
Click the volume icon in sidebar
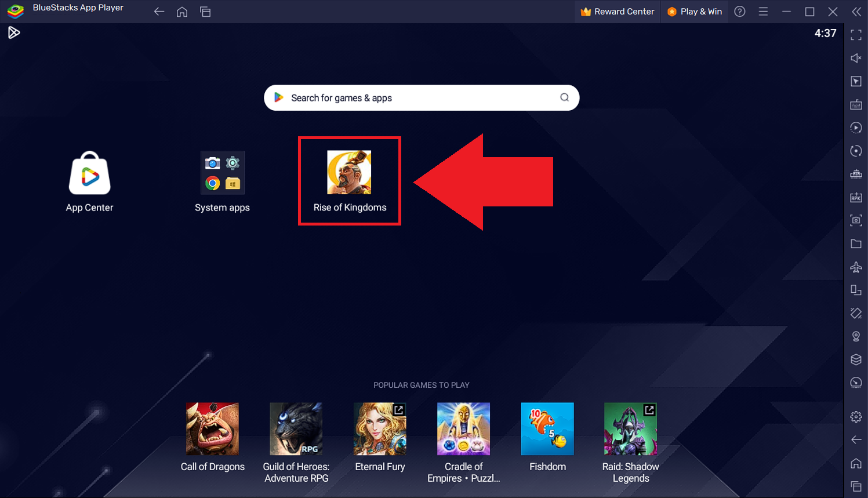pos(856,58)
